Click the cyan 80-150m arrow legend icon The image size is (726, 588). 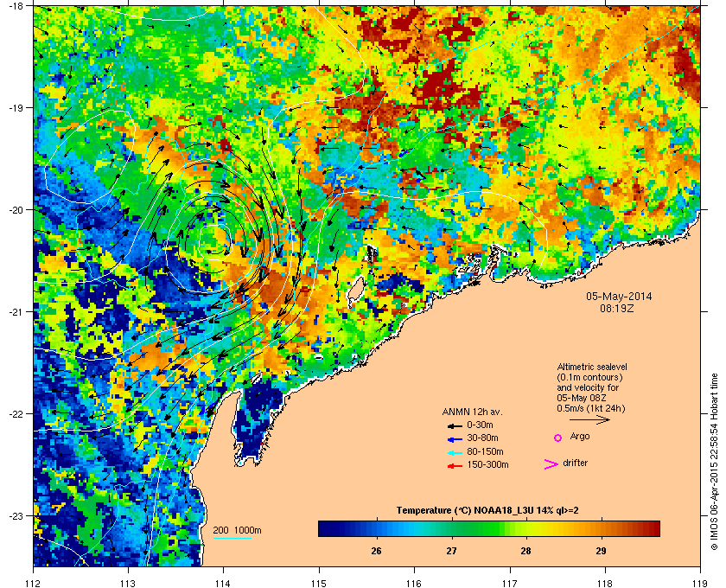[455, 452]
